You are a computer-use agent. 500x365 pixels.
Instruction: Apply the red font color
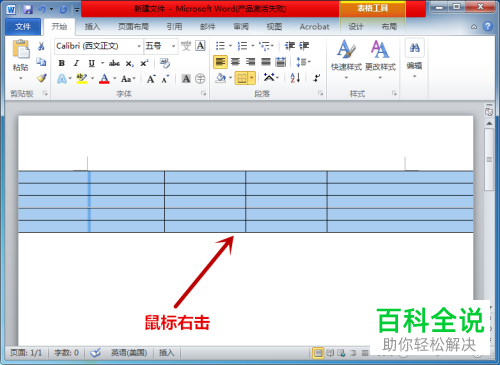[x=104, y=79]
